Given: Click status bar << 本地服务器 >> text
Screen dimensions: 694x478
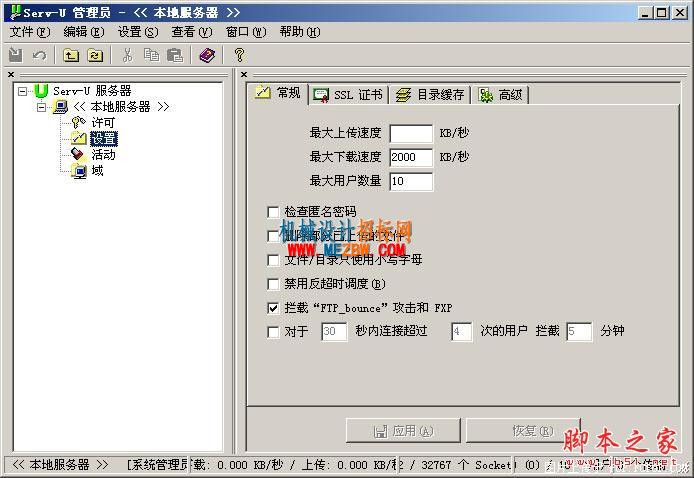Looking at the screenshot, I should [x=60, y=465].
